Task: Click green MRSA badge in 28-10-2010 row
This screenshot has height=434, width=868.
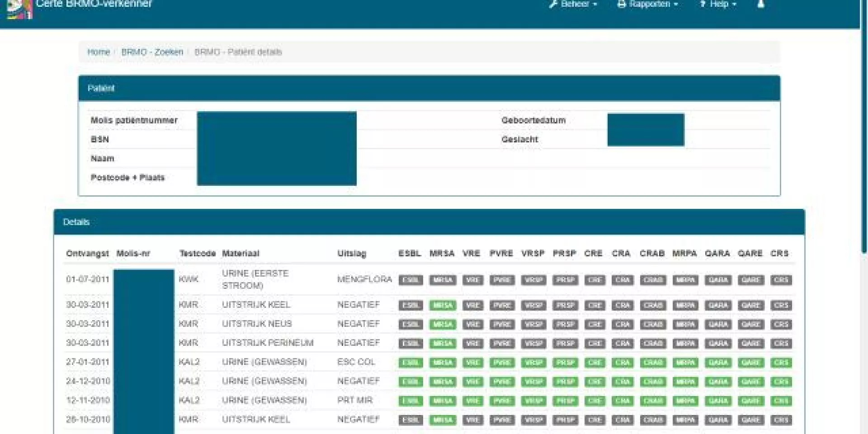Action: pyautogui.click(x=443, y=420)
